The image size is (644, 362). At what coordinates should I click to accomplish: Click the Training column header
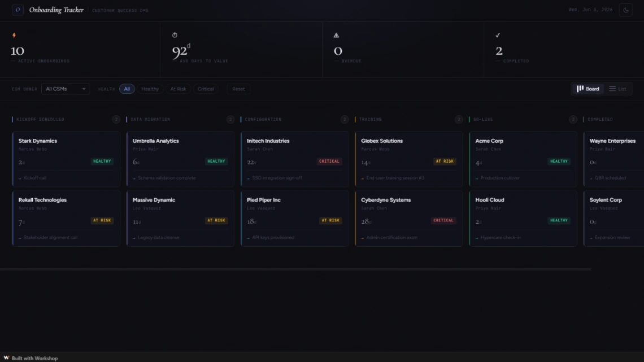click(371, 119)
